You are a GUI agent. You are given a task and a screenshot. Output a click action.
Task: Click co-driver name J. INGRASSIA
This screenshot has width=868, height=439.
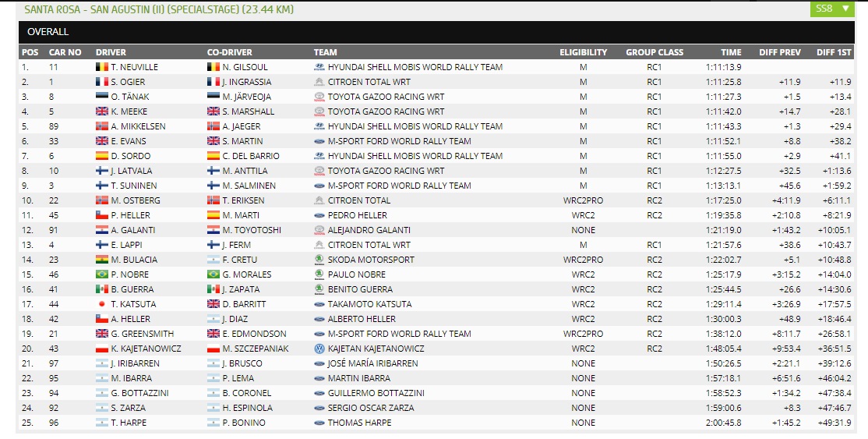pos(247,82)
